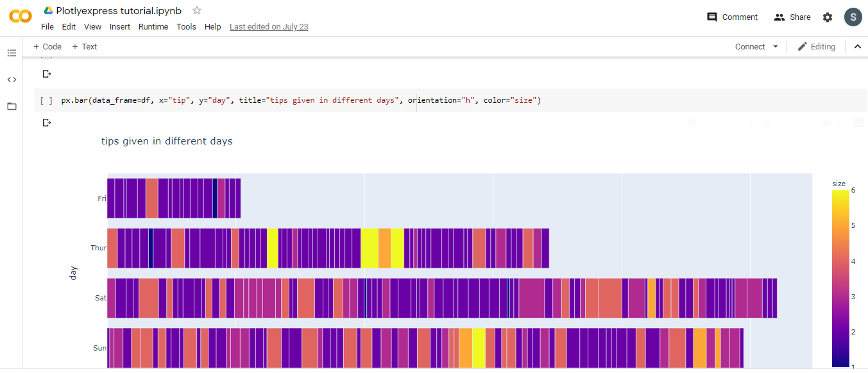
Task: Open the Runtime menu
Action: pos(153,27)
